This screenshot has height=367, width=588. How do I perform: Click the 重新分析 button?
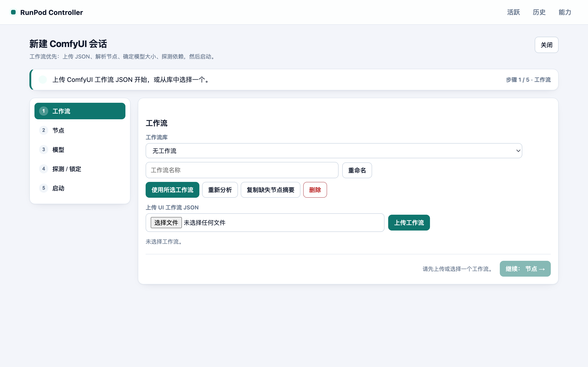[x=220, y=190]
